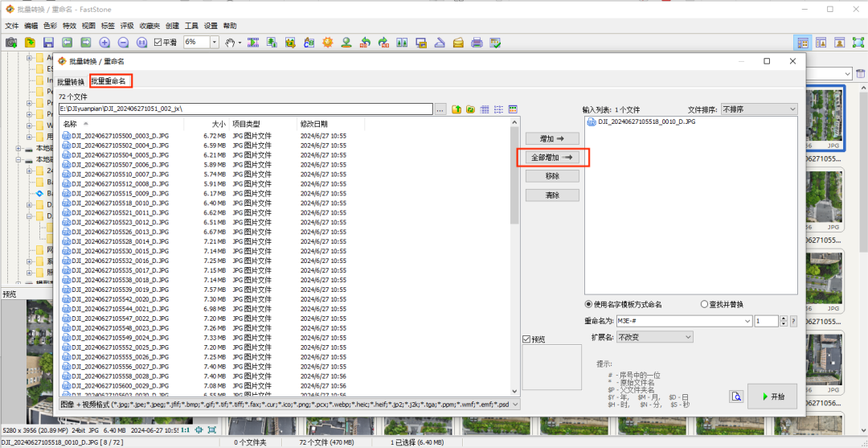Open the 设置 menu
The height and width of the screenshot is (448, 868).
211,26
